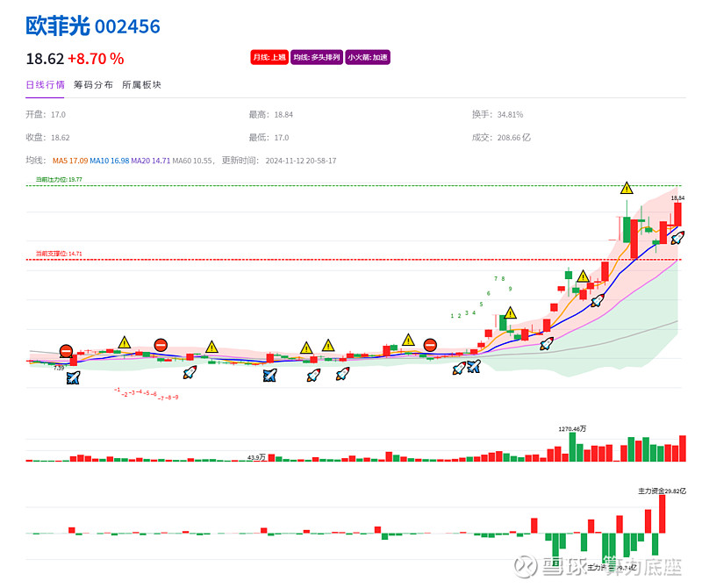Click the rightmost airplane icon
The height and width of the screenshot is (588, 702).
pyautogui.click(x=474, y=366)
